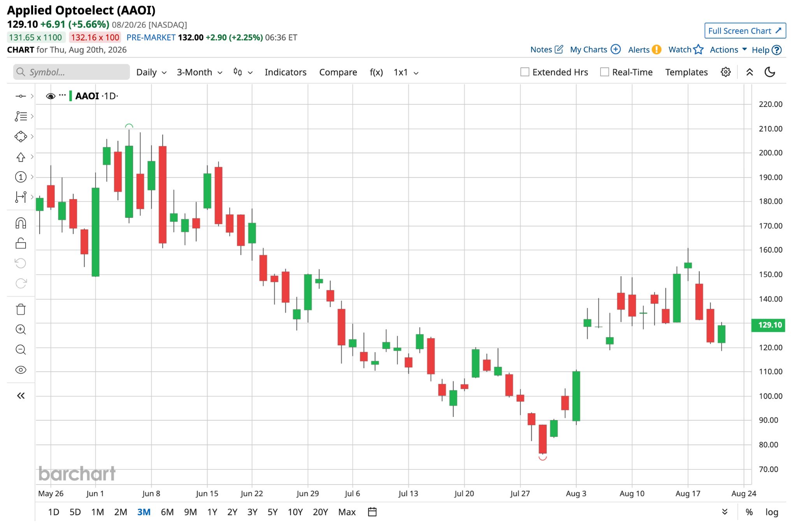This screenshot has height=532, width=797.
Task: Enable the Extended Hrs checkbox
Action: [525, 72]
